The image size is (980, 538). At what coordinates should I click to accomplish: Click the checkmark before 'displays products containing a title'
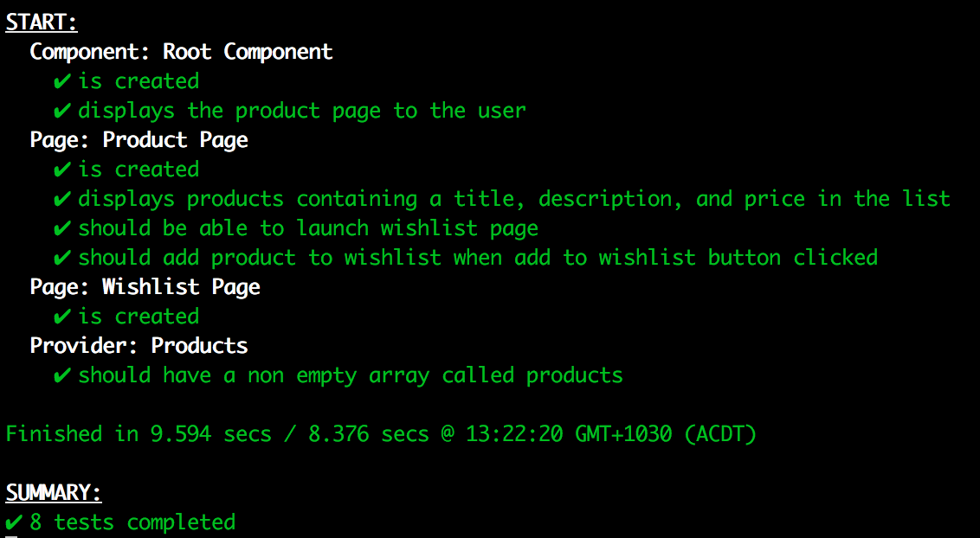point(61,199)
